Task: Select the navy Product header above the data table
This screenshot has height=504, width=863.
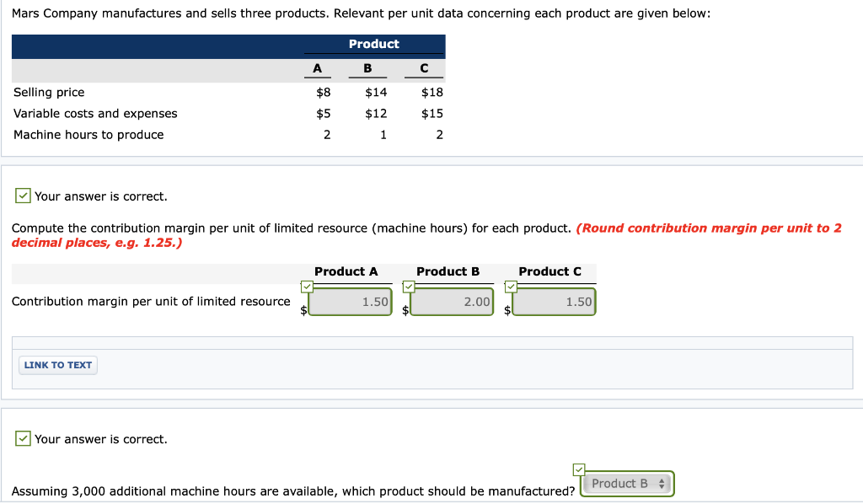Action: pyautogui.click(x=373, y=45)
